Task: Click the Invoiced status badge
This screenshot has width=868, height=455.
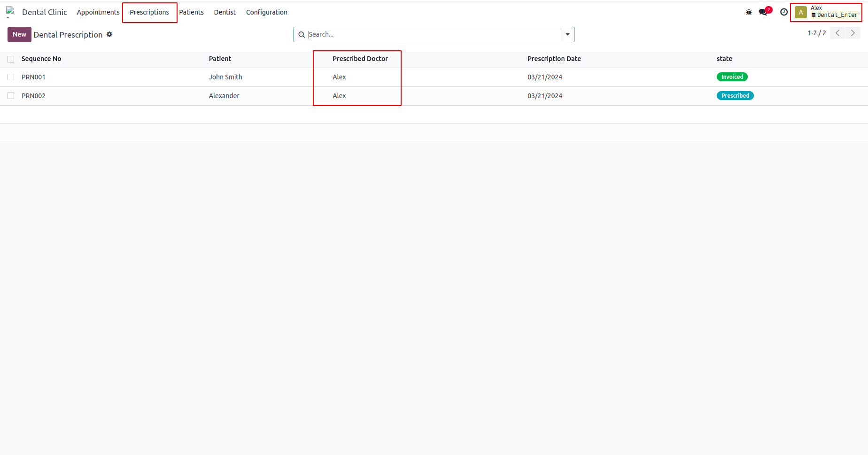Action: tap(732, 77)
